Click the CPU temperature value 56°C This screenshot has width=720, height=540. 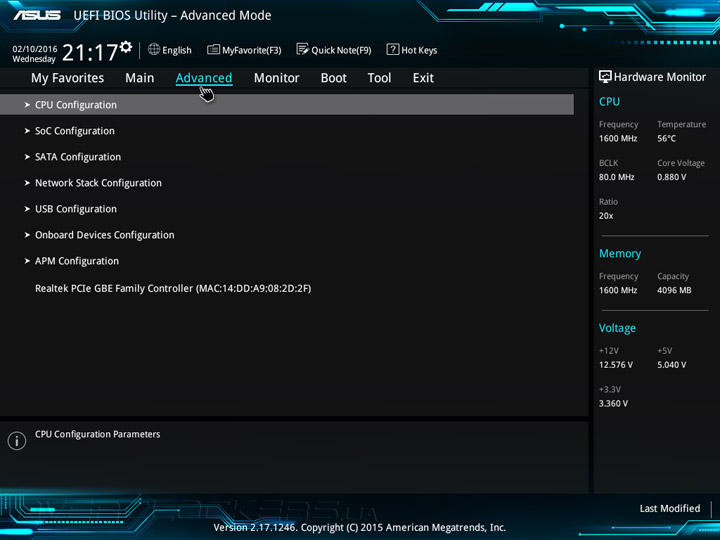(666, 138)
